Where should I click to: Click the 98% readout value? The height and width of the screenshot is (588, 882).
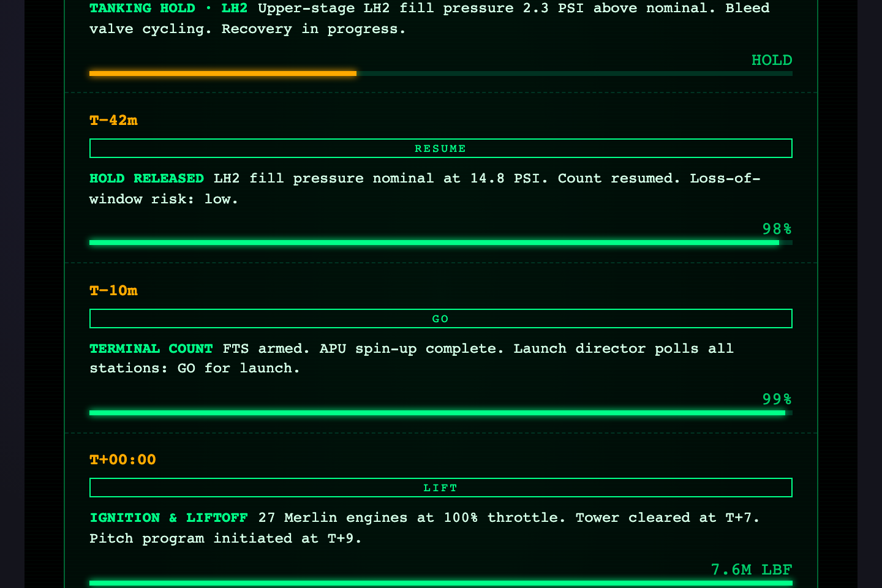click(777, 229)
